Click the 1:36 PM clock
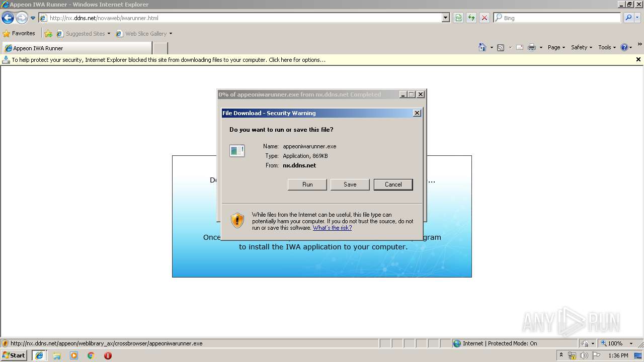The image size is (644, 362). point(618,355)
